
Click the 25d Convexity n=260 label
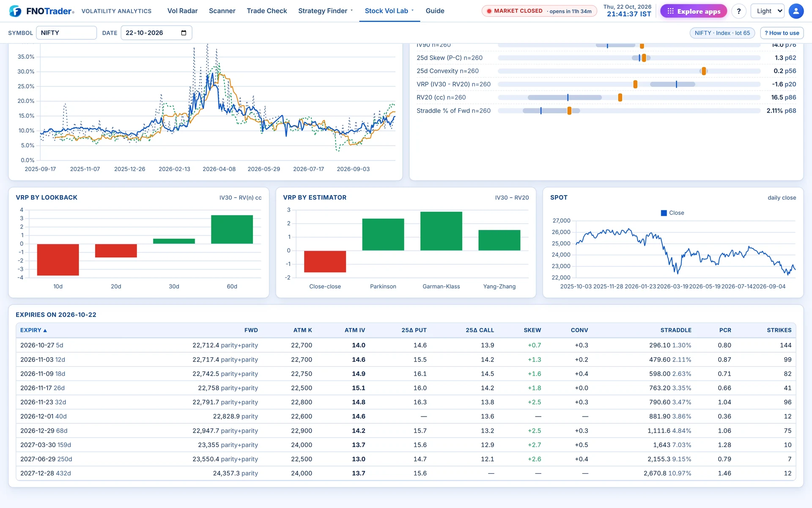tap(447, 71)
